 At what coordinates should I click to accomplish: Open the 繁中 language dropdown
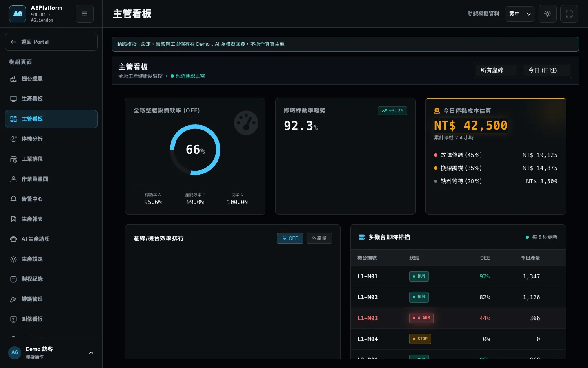(520, 14)
